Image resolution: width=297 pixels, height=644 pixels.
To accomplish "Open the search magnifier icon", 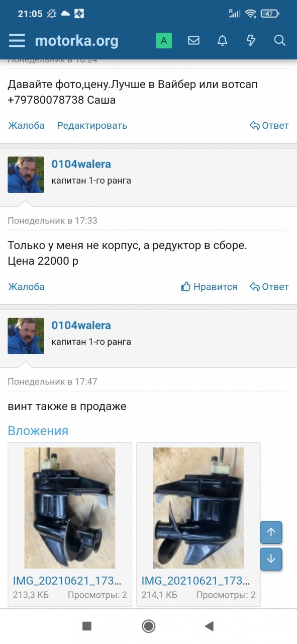I will point(280,41).
